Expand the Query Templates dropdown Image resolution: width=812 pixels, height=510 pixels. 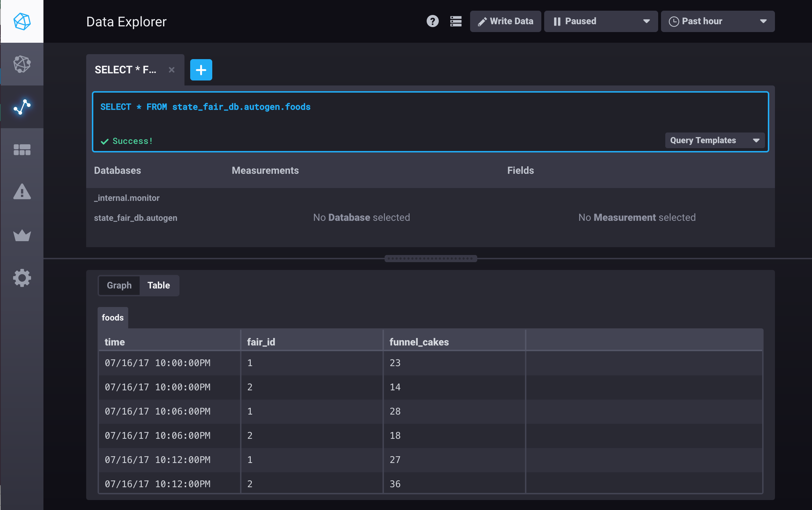[x=714, y=140]
